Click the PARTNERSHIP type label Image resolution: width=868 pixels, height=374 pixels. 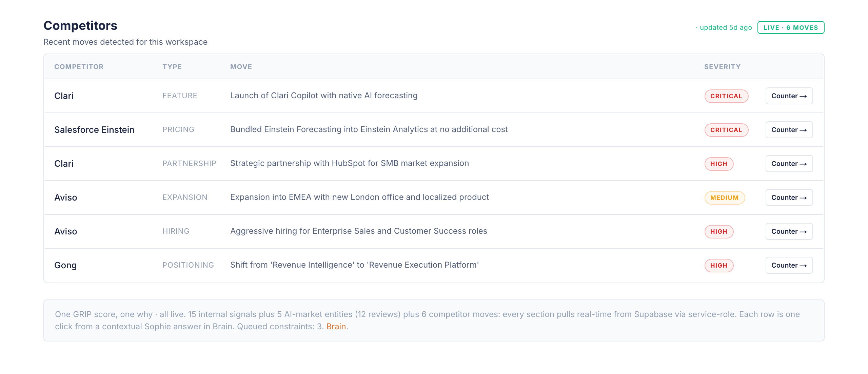coord(189,163)
